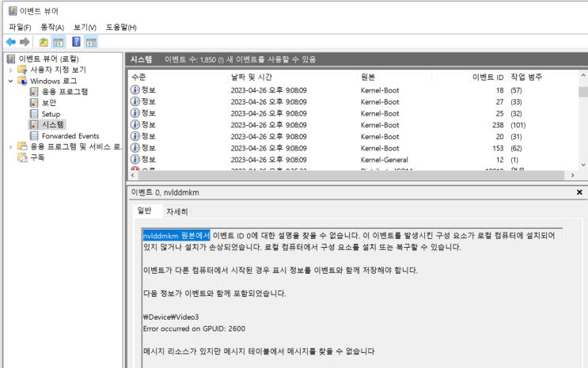588x368 pixels.
Task: Click the event ID 238 cell
Action: tap(498, 125)
